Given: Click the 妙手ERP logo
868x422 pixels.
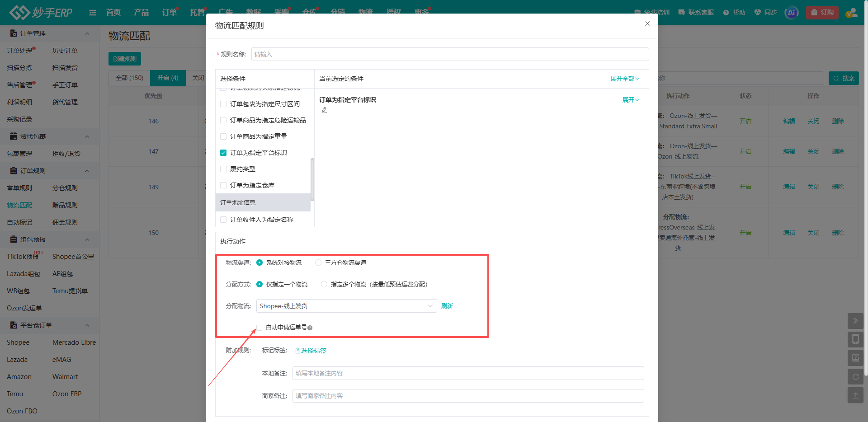Looking at the screenshot, I should pyautogui.click(x=41, y=12).
